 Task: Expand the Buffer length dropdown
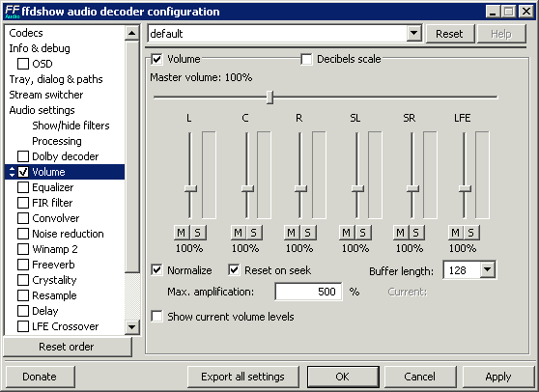click(488, 270)
